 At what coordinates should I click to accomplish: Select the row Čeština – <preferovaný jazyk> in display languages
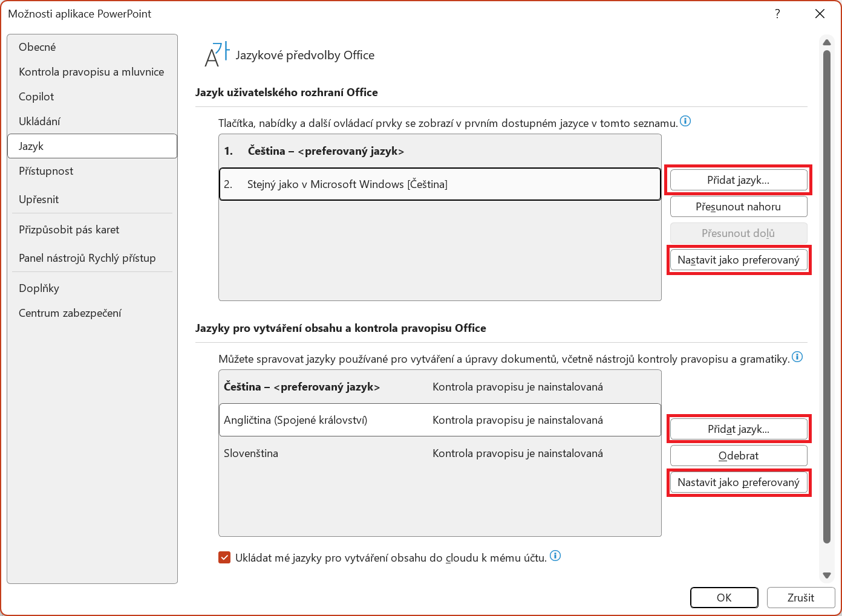(440, 151)
